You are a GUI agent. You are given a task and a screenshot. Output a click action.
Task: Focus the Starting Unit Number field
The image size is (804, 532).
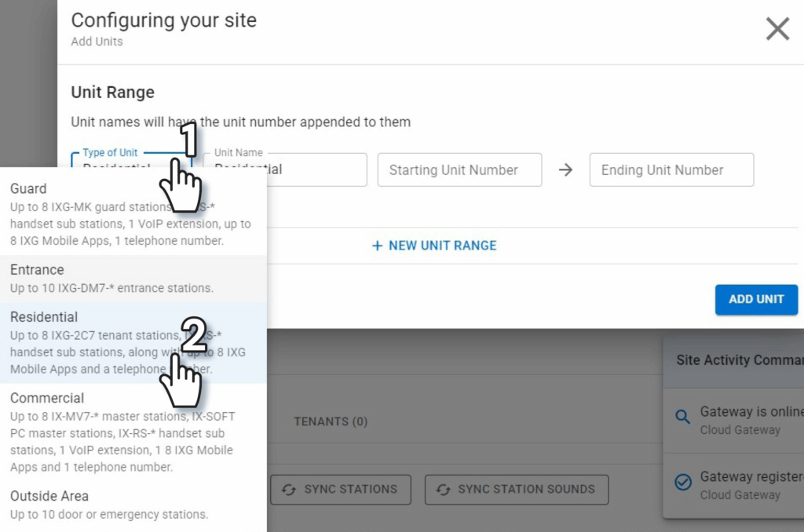459,170
